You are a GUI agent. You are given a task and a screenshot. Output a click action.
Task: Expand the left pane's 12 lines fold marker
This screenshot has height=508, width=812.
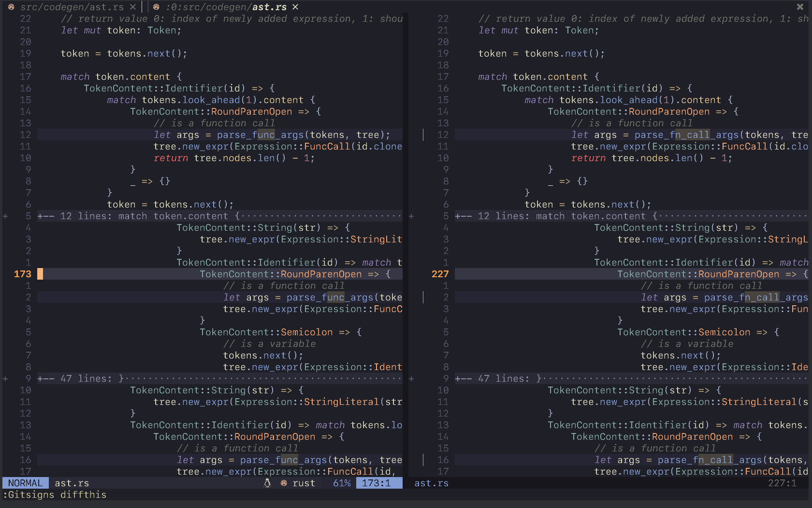(x=5, y=216)
